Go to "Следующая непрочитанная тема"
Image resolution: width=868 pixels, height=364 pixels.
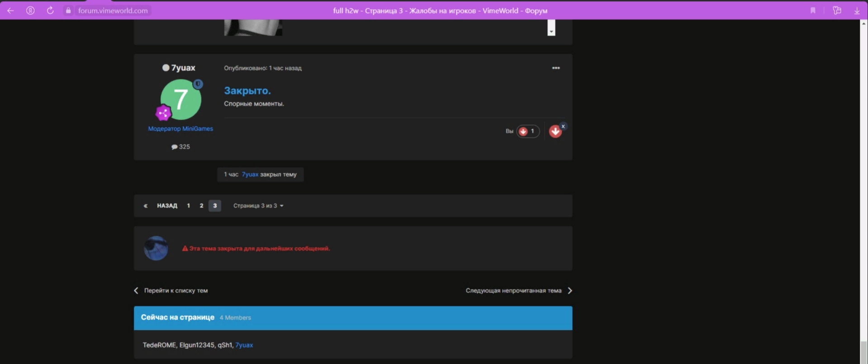pyautogui.click(x=513, y=291)
